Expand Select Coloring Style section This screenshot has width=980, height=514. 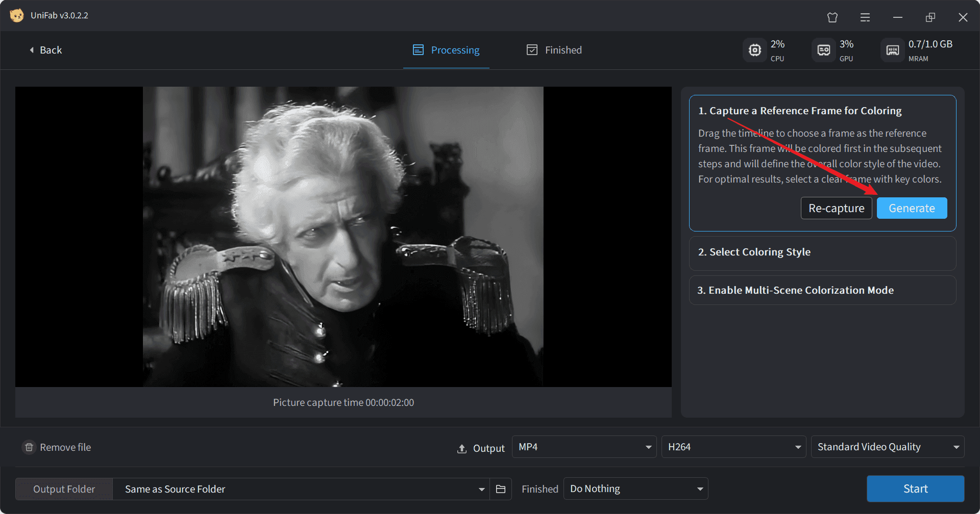[823, 252]
